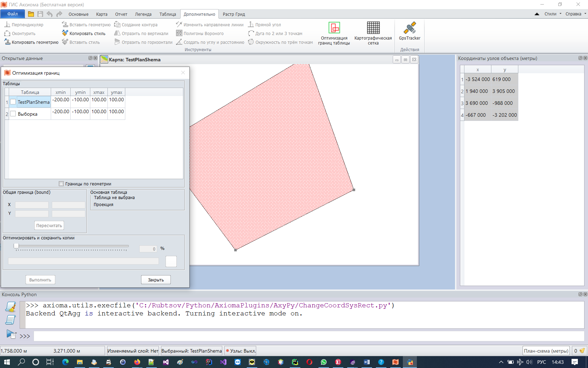Click the open folder icon in quick toolbar
The width and height of the screenshot is (588, 368).
click(31, 14)
